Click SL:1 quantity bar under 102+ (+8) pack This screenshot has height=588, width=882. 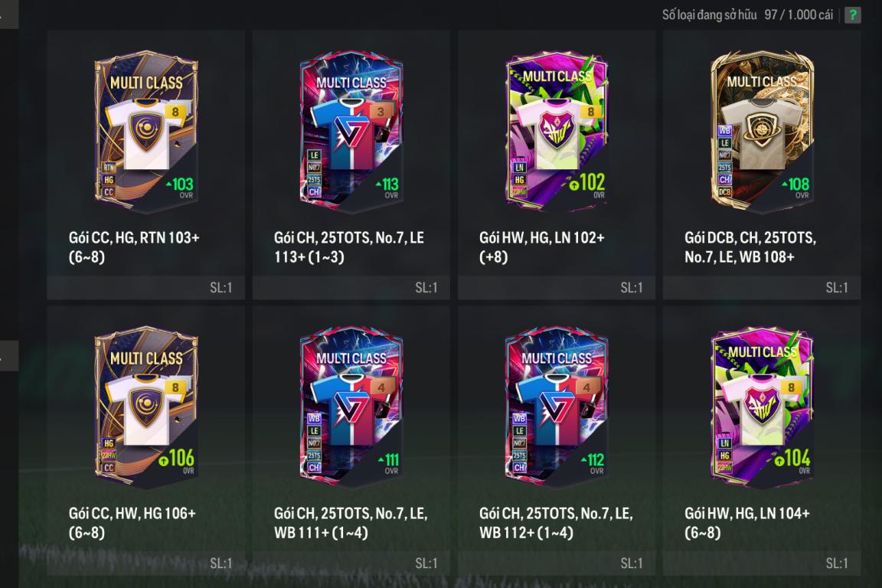pyautogui.click(x=557, y=288)
